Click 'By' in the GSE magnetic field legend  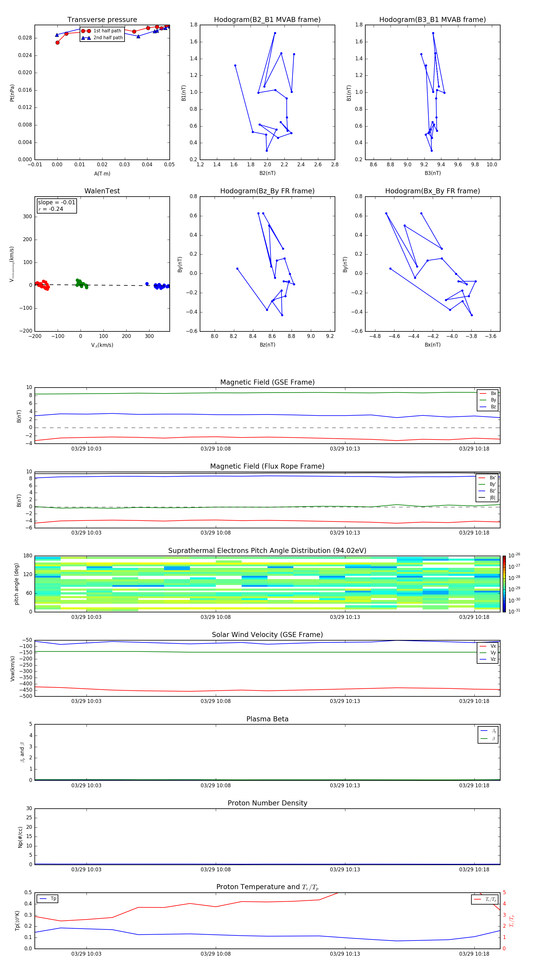tap(493, 400)
